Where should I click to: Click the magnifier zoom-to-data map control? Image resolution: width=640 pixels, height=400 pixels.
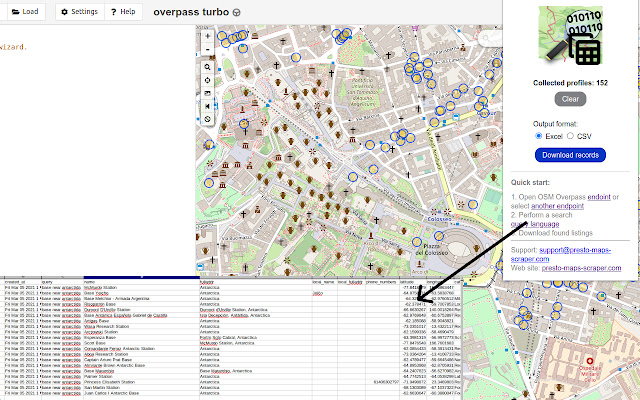pyautogui.click(x=207, y=67)
